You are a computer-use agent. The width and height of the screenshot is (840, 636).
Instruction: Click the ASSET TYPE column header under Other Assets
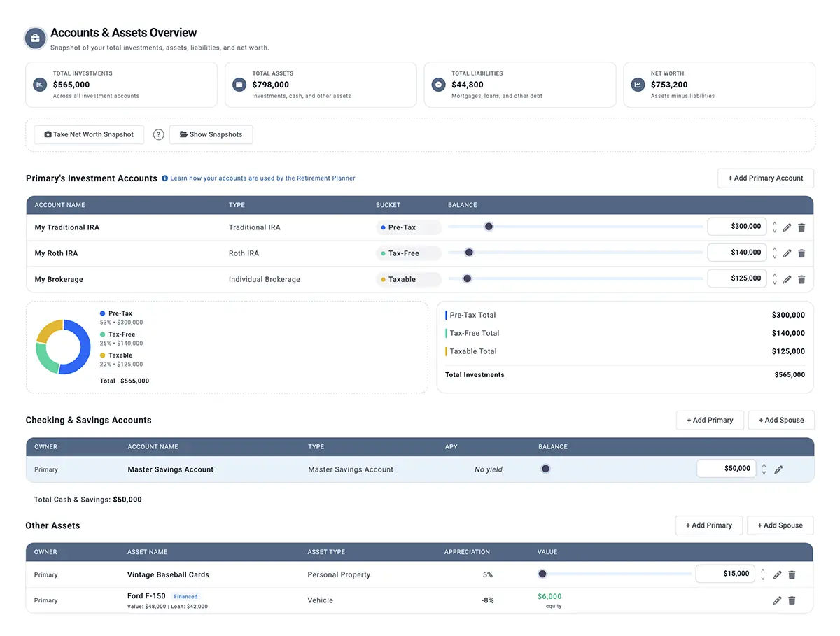coord(327,552)
